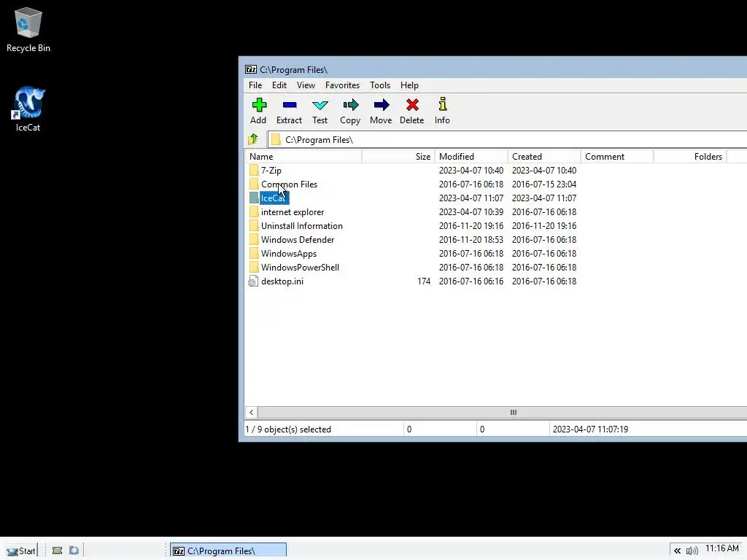Click the taskbar clock 11:16 AM

click(721, 548)
